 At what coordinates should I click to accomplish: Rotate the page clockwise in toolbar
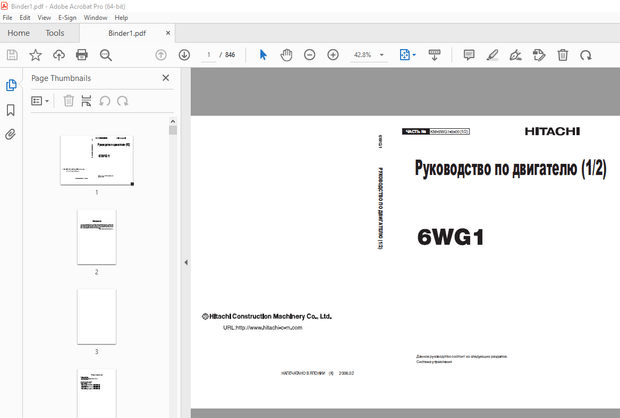(586, 55)
